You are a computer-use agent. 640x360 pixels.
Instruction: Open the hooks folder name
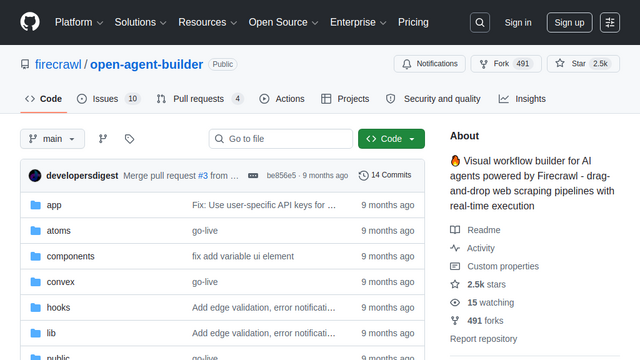pos(58,307)
